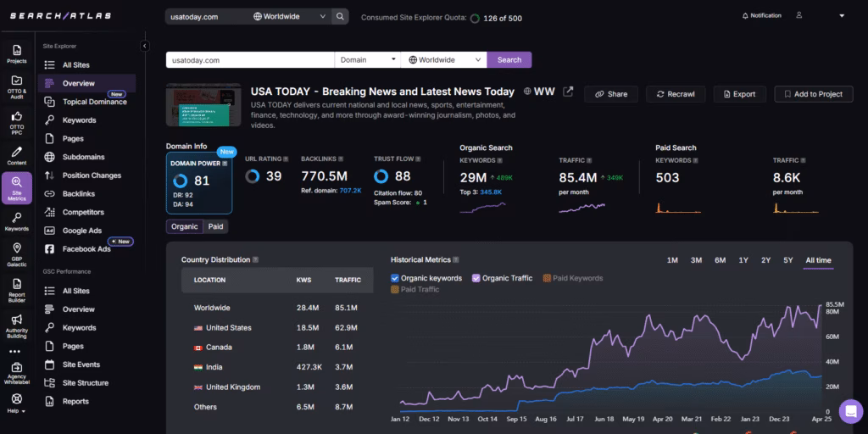Open the user account dropdown arrow
Image resolution: width=868 pixels, height=434 pixels.
click(x=841, y=16)
